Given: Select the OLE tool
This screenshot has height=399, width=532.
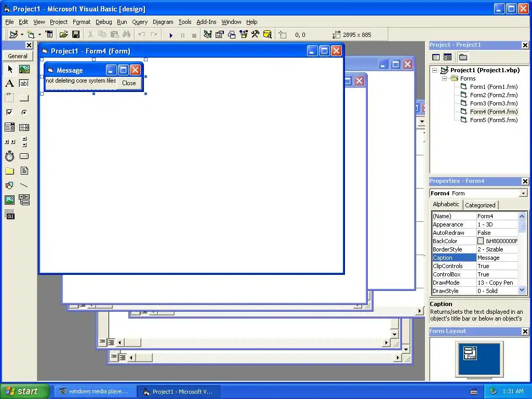Looking at the screenshot, I should 10,215.
